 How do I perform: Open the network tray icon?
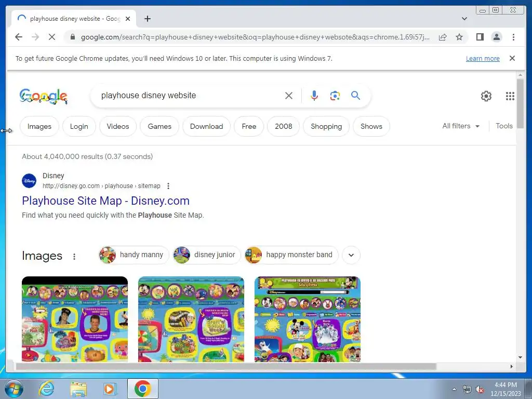467,389
